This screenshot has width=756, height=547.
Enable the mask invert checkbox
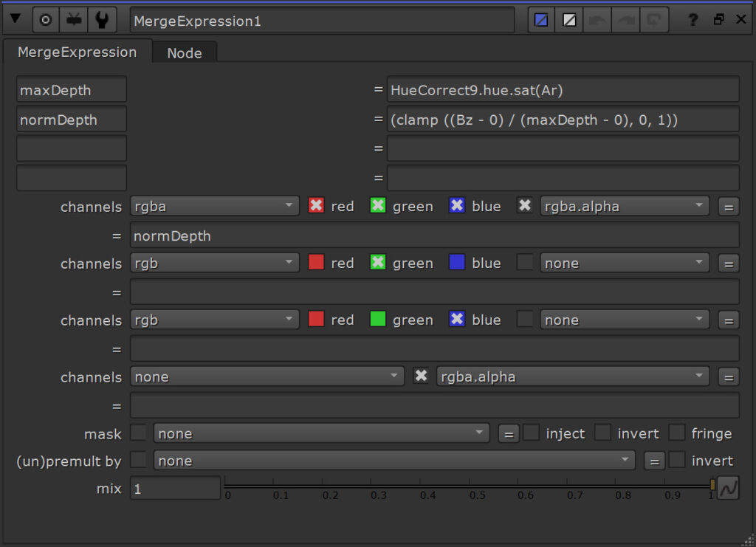(x=602, y=433)
